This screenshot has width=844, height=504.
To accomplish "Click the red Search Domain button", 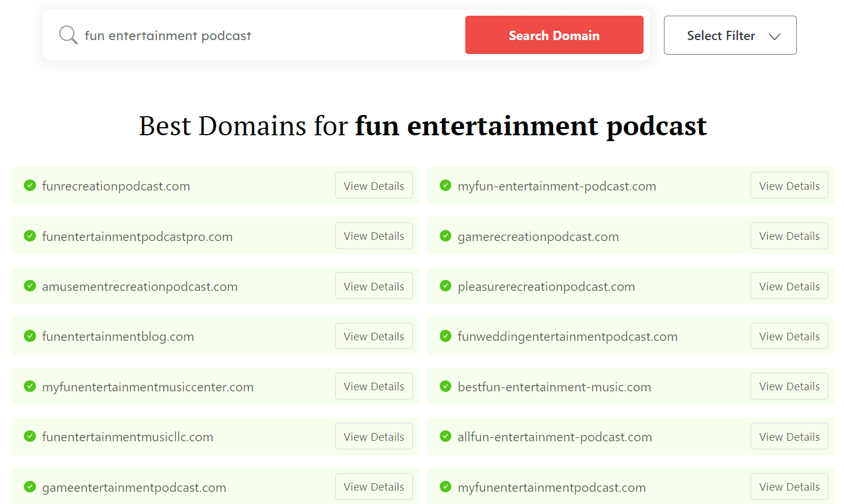I will click(554, 35).
